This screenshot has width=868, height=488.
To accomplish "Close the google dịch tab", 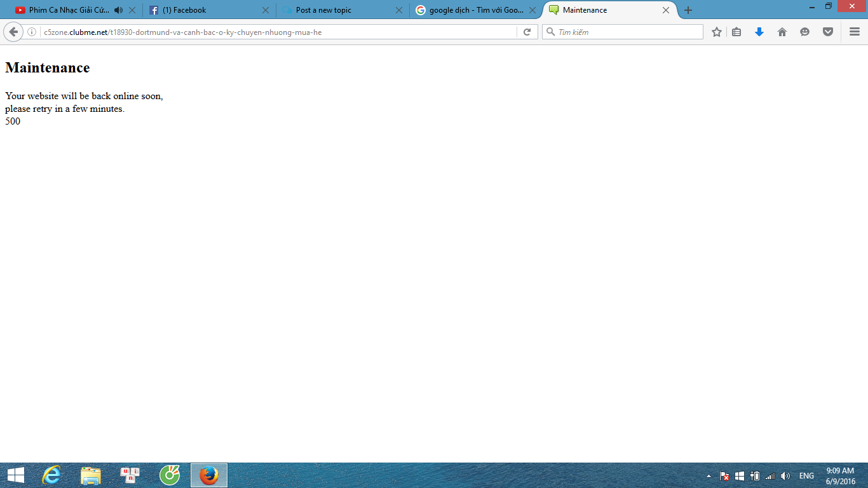I will pyautogui.click(x=532, y=10).
